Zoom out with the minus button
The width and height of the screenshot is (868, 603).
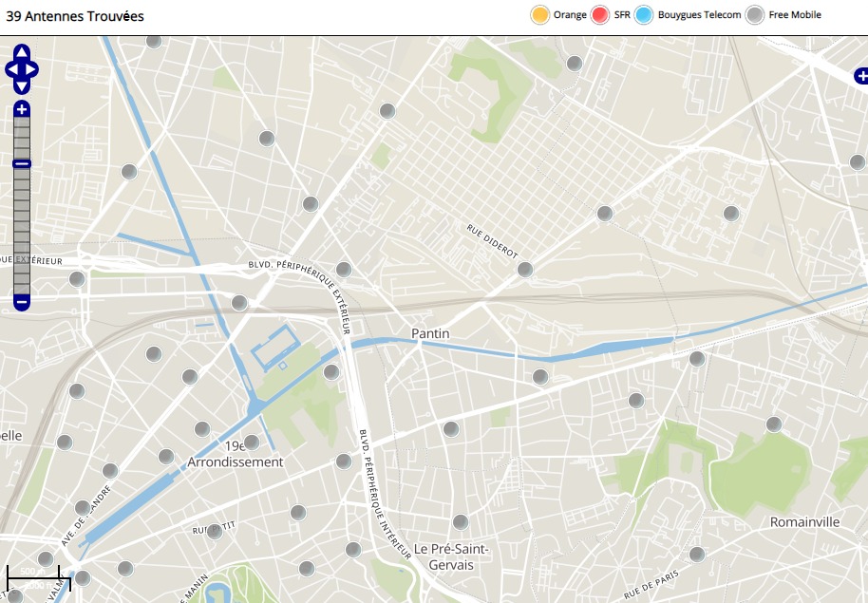click(x=22, y=302)
